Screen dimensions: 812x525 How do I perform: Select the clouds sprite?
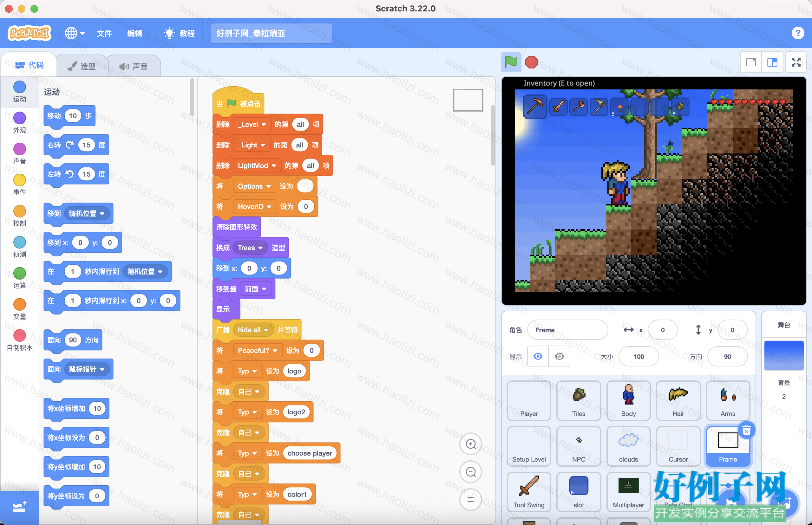[x=629, y=446]
